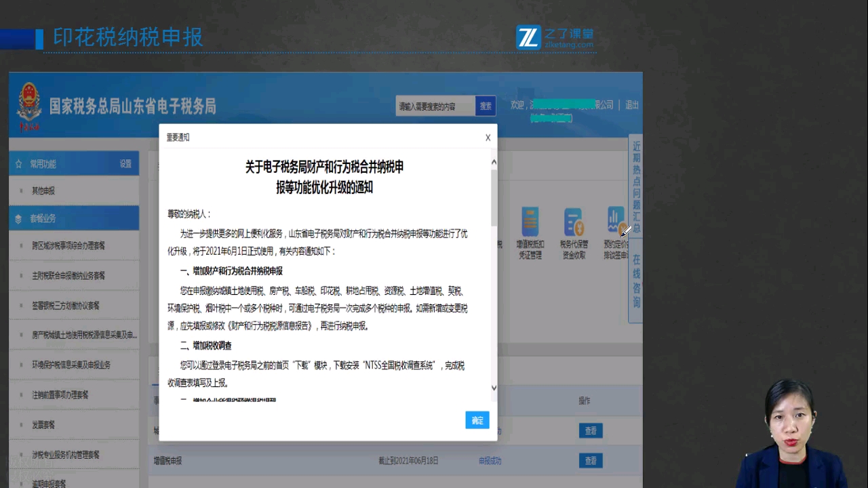Image resolution: width=868 pixels, height=488 pixels.
Task: Click the national emblem logo of the tax bureau
Action: pyautogui.click(x=28, y=106)
